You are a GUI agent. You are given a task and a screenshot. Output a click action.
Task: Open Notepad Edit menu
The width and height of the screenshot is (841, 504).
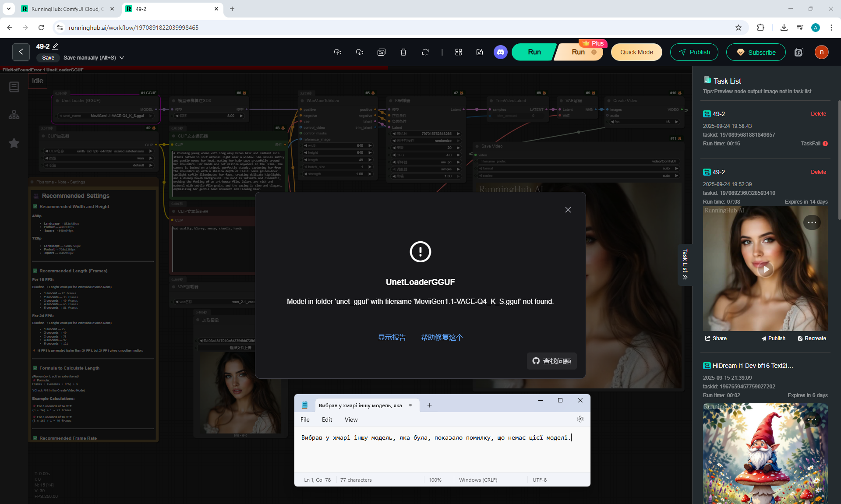coord(327,419)
